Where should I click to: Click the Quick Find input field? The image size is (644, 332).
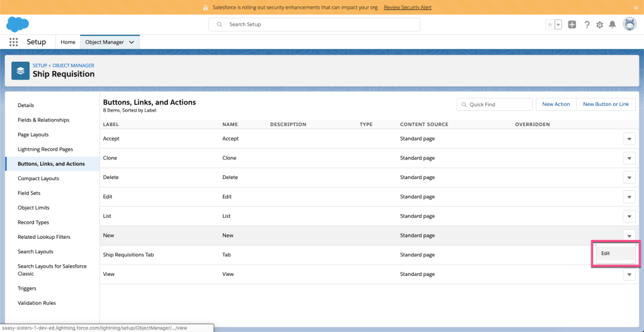[497, 105]
